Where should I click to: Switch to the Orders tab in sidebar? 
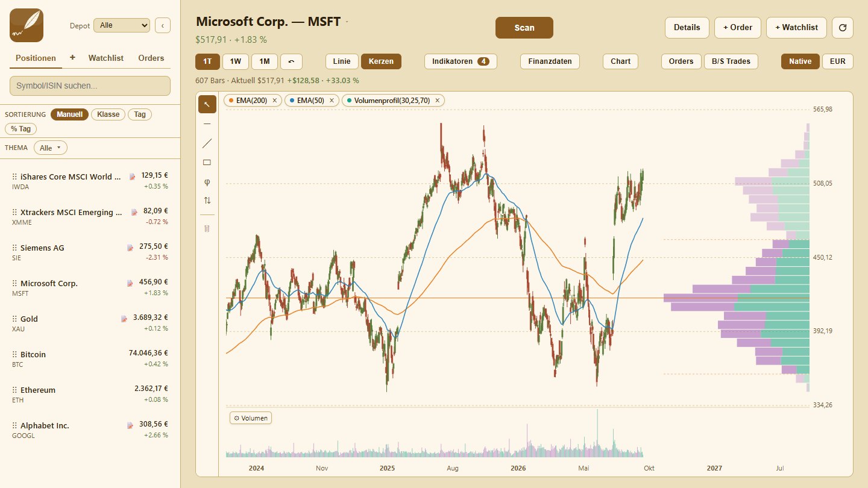click(151, 58)
